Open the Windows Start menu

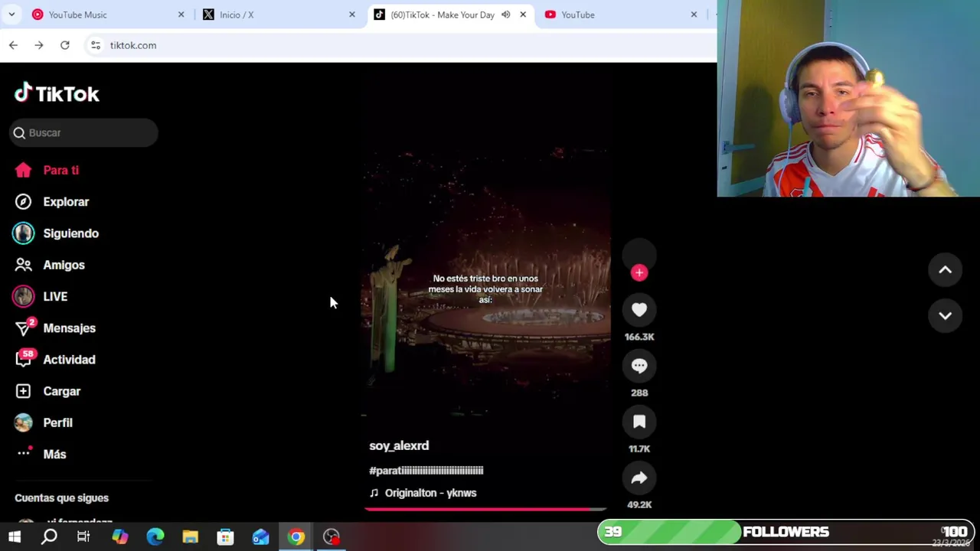(15, 537)
